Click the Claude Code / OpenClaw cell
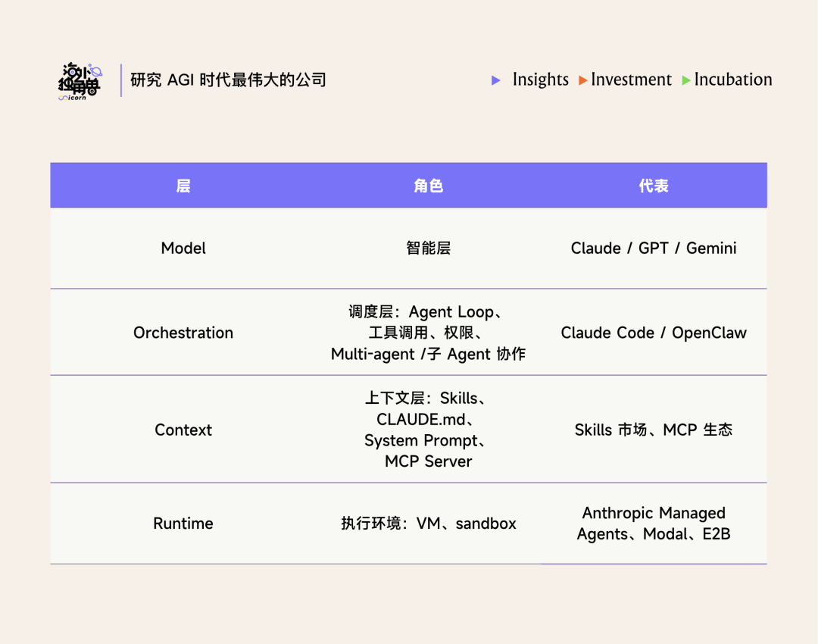Image resolution: width=818 pixels, height=644 pixels. 654,333
